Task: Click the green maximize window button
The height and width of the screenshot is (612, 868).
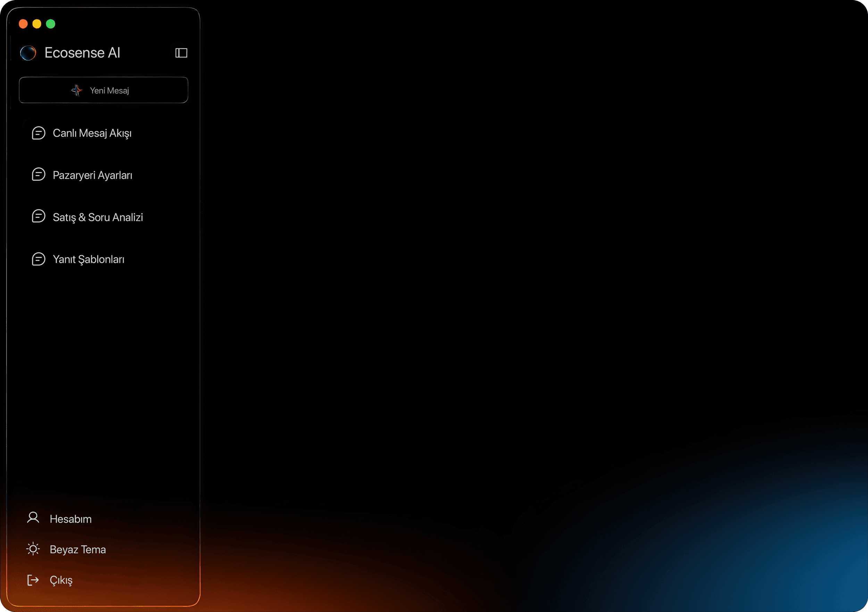Action: click(x=51, y=24)
